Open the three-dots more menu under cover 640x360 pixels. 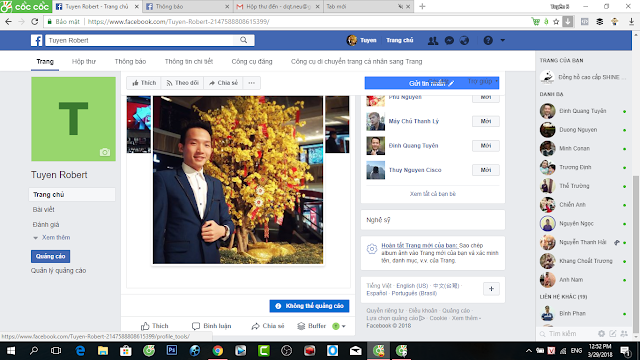point(251,83)
